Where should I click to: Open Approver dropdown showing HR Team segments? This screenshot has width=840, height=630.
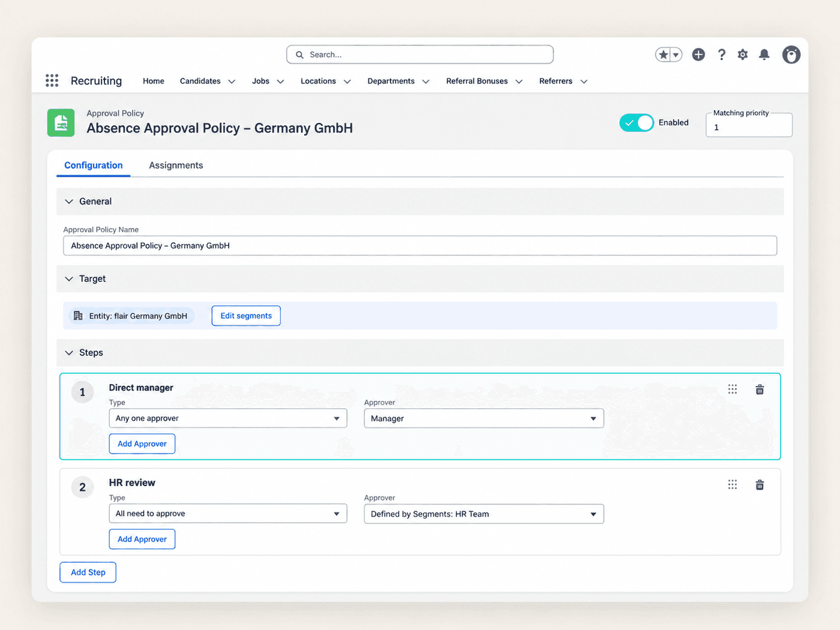484,514
